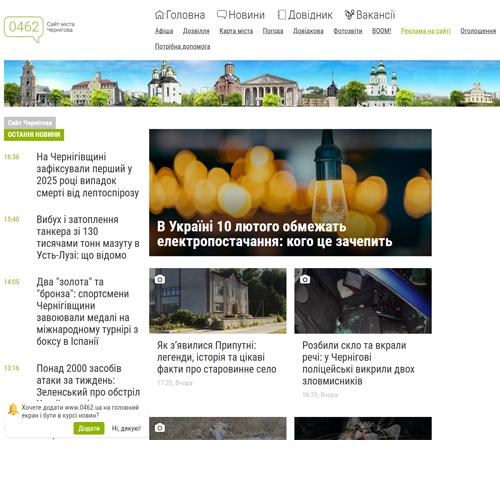
Task: Open Карта міста link
Action: [236, 31]
